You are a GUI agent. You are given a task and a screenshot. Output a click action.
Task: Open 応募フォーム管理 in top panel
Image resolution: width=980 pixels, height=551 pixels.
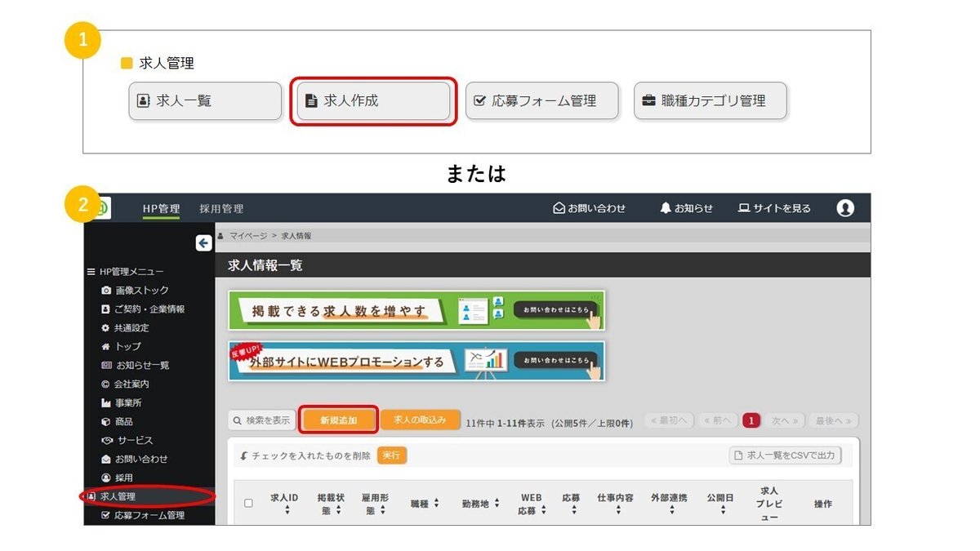pyautogui.click(x=542, y=101)
